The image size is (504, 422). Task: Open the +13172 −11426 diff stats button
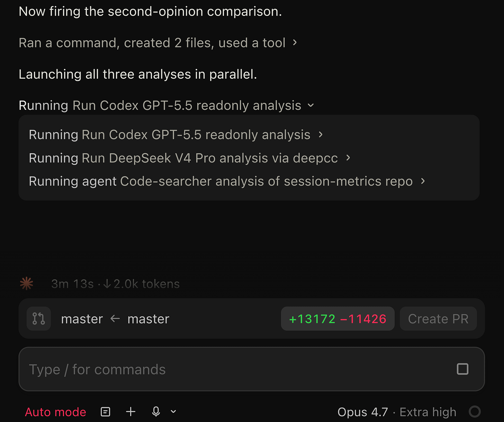pos(337,319)
